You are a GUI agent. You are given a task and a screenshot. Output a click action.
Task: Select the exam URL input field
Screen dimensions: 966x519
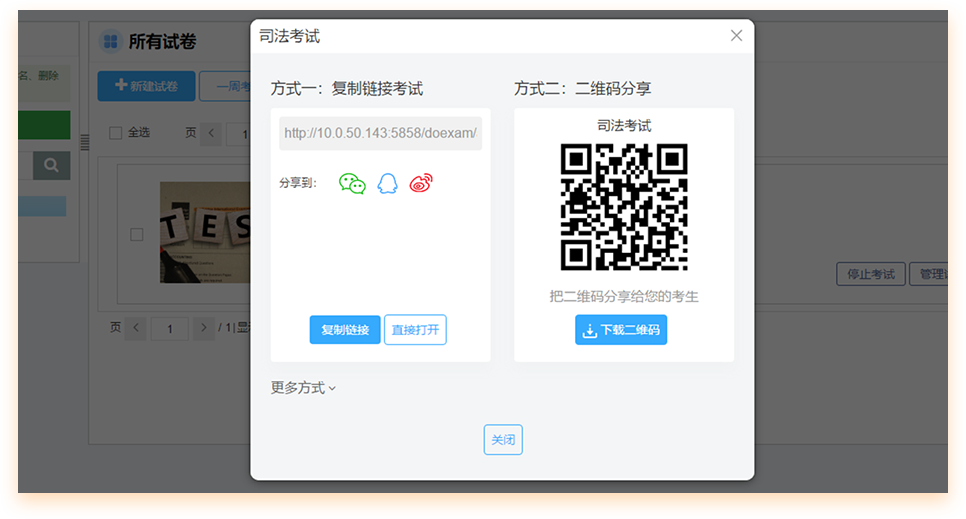pyautogui.click(x=381, y=133)
